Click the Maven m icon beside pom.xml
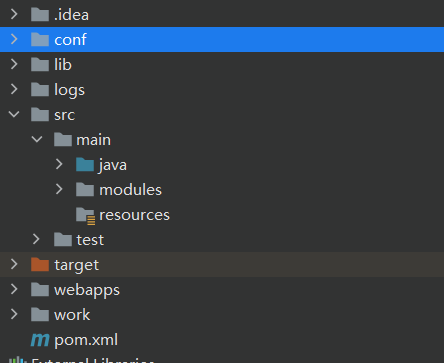444x363 pixels. click(40, 340)
